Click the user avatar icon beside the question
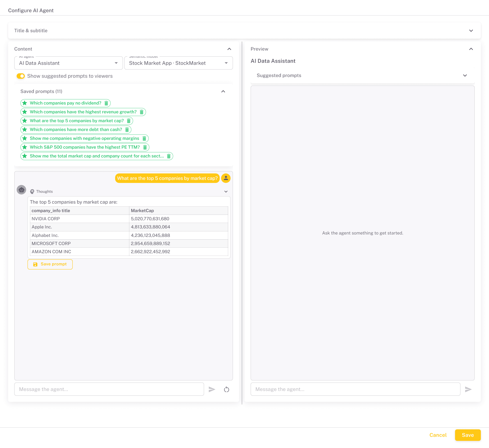This screenshot has height=448, width=489. coord(226,178)
